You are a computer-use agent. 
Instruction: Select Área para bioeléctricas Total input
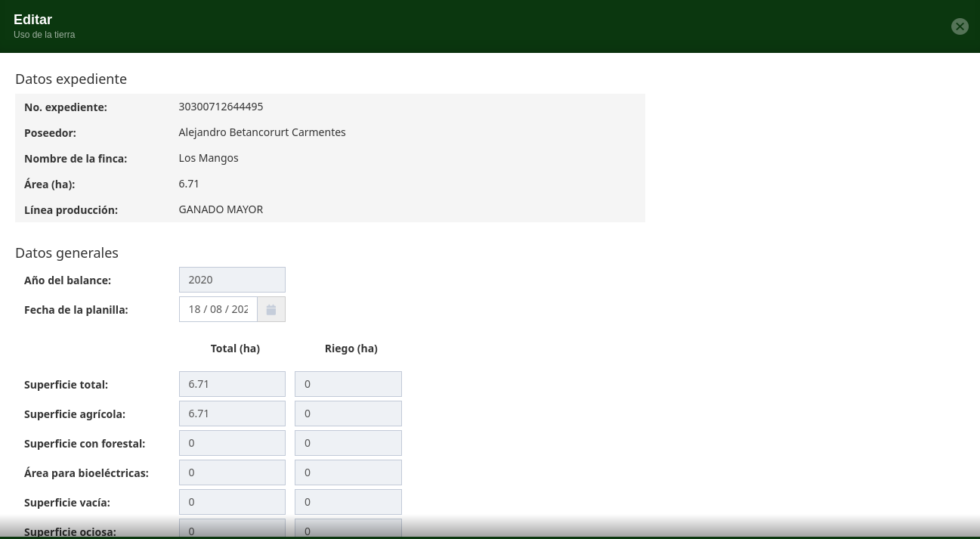pos(232,472)
